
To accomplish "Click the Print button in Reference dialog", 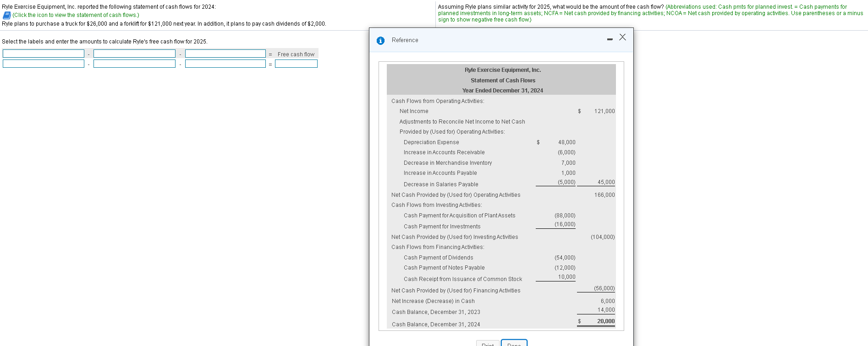I will click(x=488, y=343).
